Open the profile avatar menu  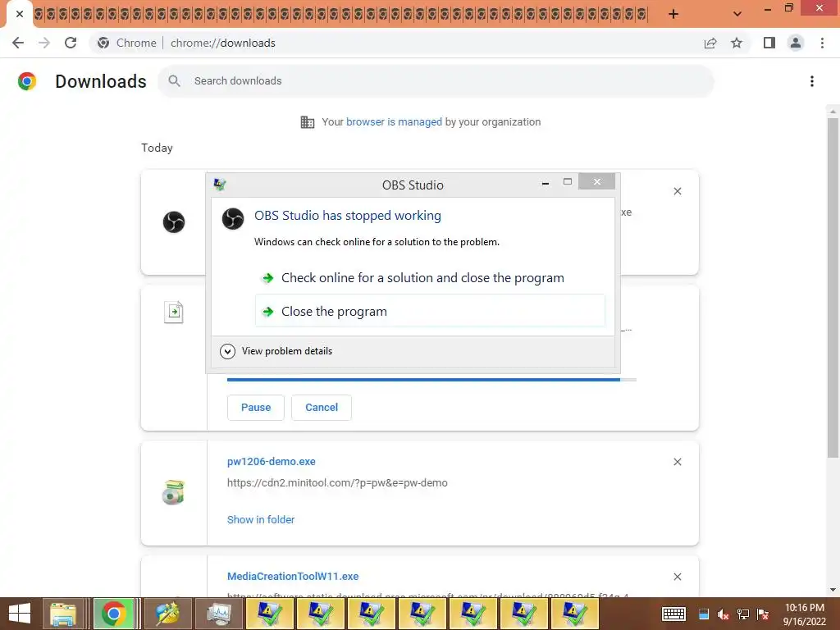pos(796,43)
